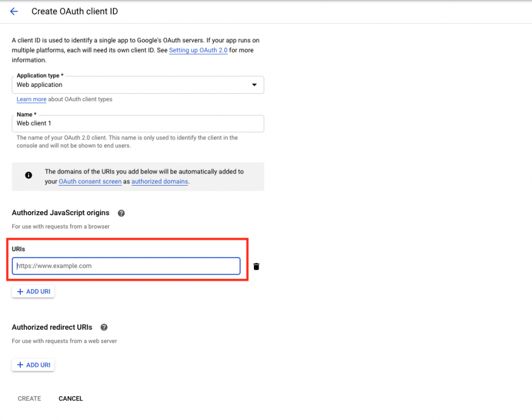
Task: Open the Setting up OAuth 2.0 link
Action: click(x=198, y=50)
